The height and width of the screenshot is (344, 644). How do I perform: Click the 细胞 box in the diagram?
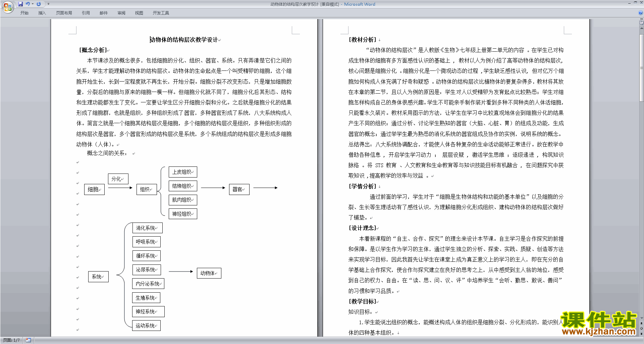[x=94, y=190]
